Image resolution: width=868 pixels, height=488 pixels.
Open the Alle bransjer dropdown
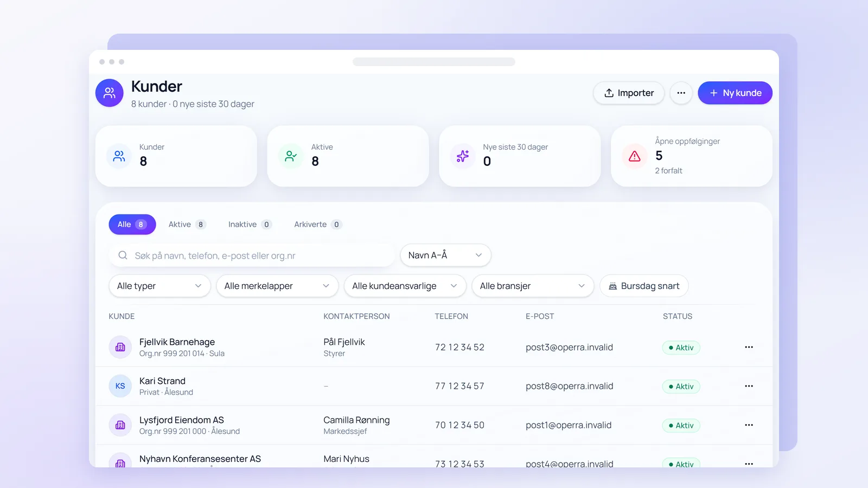click(533, 286)
